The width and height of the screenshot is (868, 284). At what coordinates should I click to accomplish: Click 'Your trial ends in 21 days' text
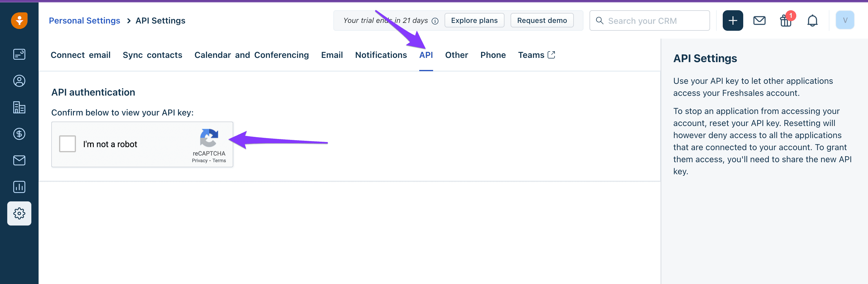pyautogui.click(x=385, y=21)
